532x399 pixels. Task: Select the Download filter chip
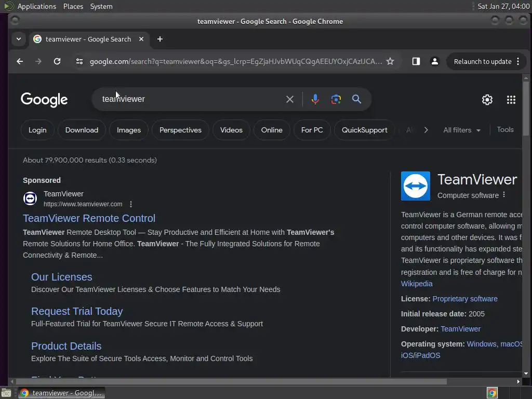pos(82,130)
